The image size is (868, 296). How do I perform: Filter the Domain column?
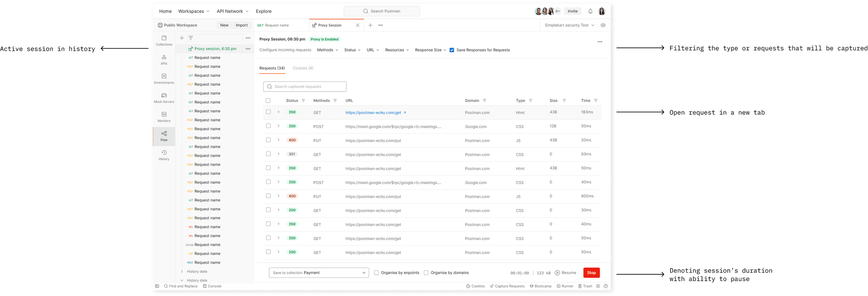pyautogui.click(x=484, y=101)
